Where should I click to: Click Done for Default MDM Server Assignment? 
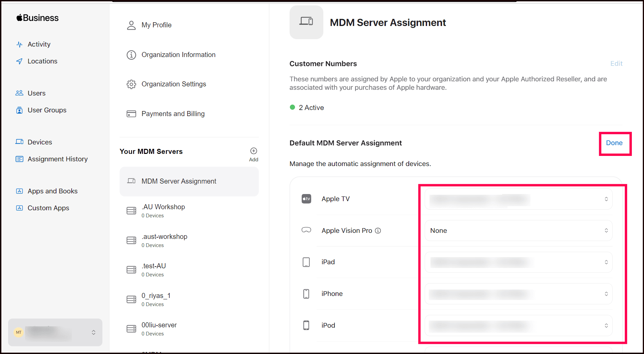(614, 143)
